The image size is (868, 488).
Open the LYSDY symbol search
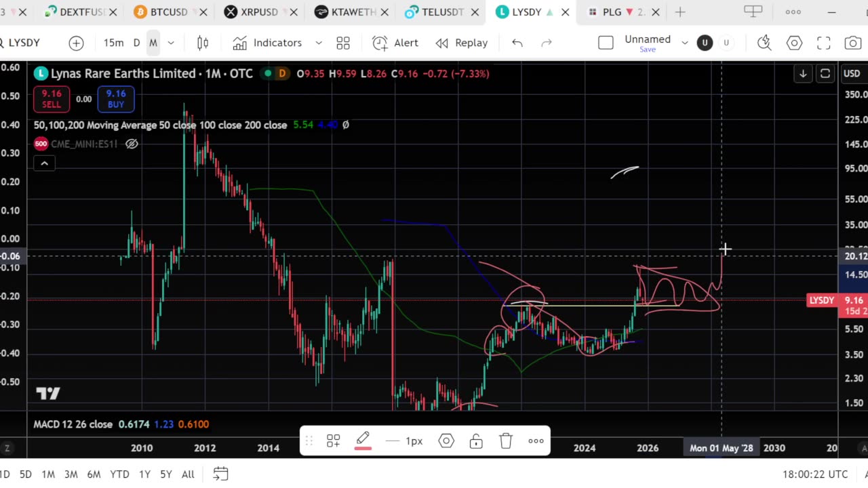[x=24, y=43]
